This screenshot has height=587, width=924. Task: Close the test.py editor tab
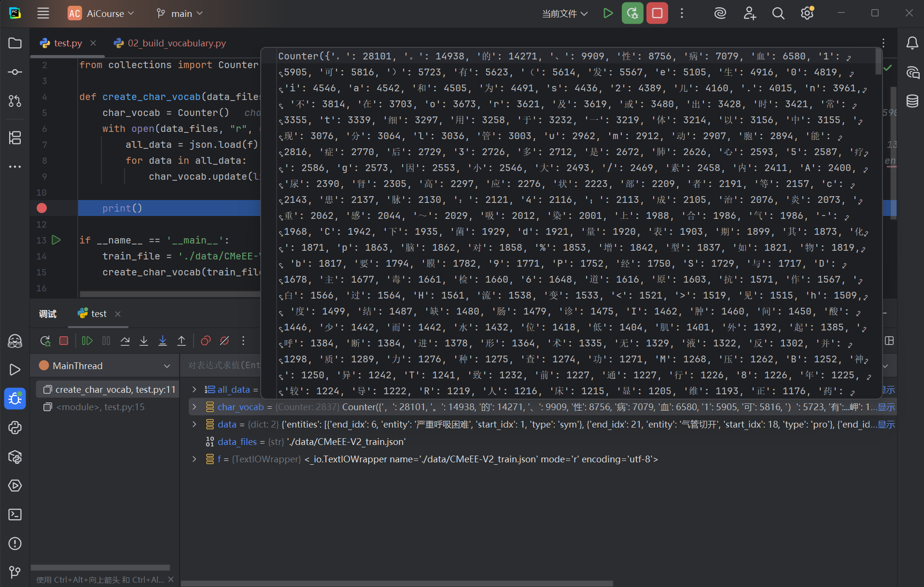(x=93, y=43)
